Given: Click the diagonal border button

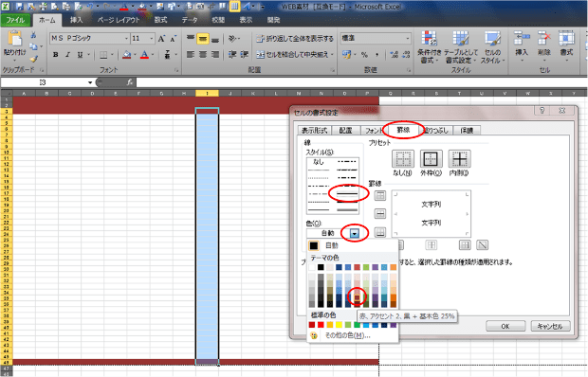Looking at the screenshot, I should pyautogui.click(x=482, y=245).
